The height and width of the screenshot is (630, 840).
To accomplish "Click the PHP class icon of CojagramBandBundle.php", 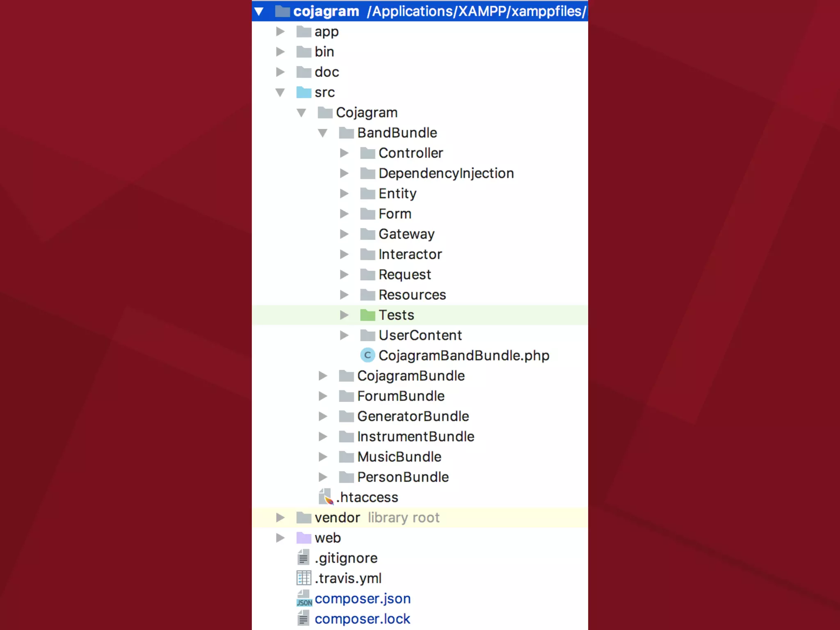I will click(x=367, y=355).
